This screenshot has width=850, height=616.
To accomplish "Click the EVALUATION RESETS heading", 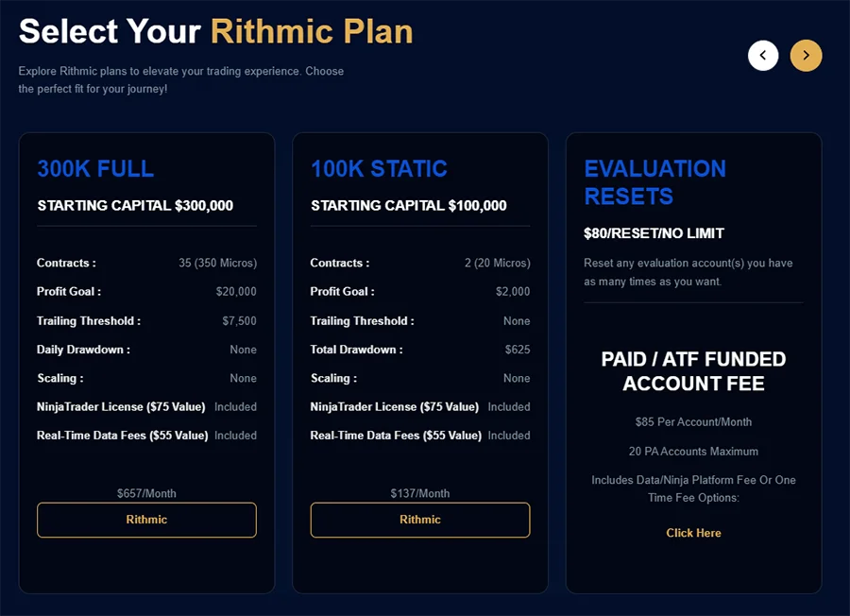I will [x=654, y=182].
